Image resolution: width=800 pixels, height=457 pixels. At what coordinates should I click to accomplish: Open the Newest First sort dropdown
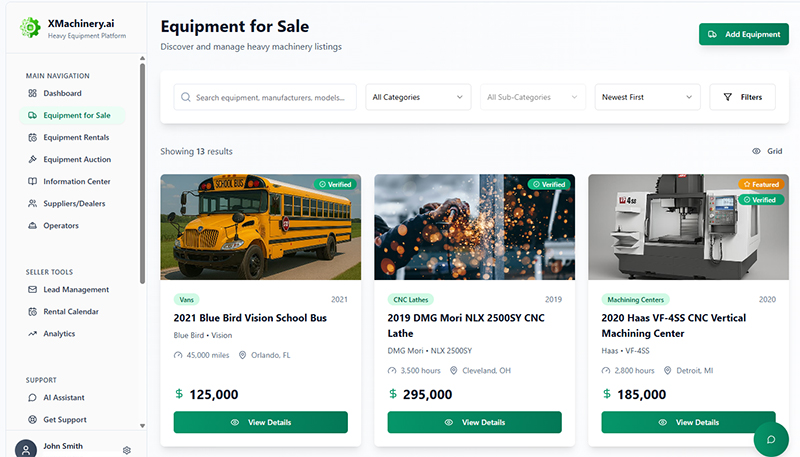pyautogui.click(x=647, y=97)
